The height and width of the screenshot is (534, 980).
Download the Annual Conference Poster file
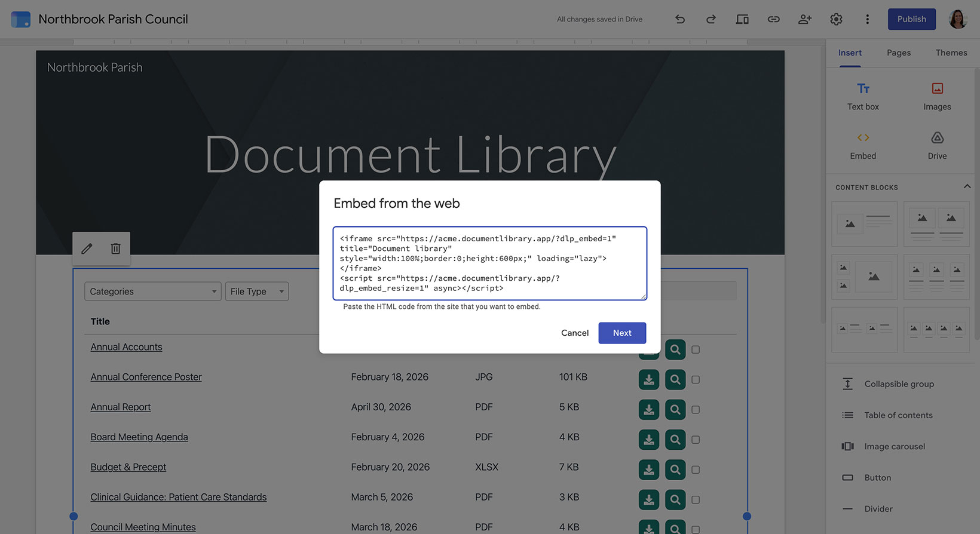[x=649, y=379]
